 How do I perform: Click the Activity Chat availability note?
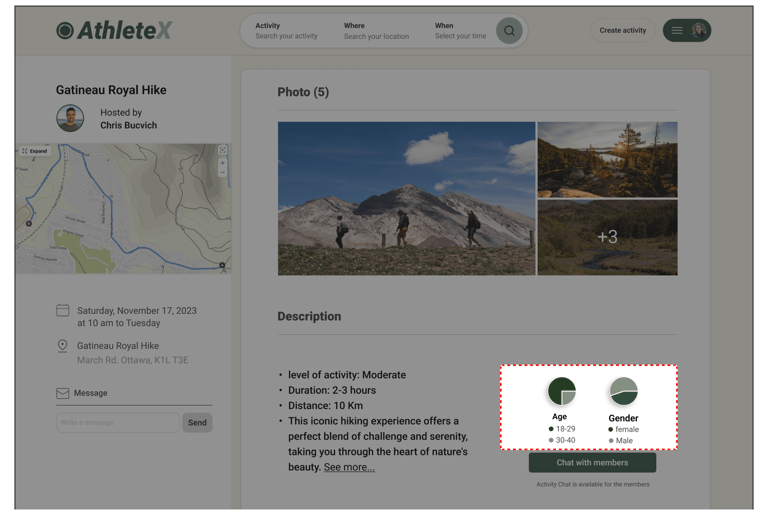pyautogui.click(x=593, y=484)
